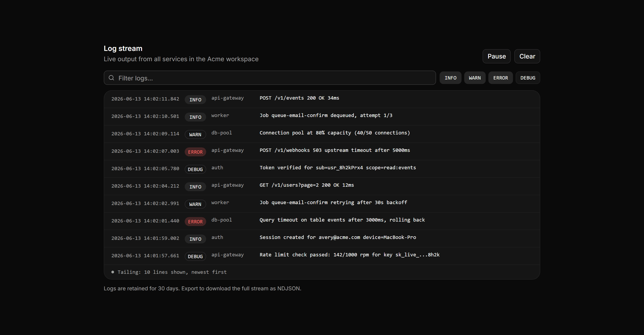Click the INFO badge on the 14:01:59.002 row
Viewport: 644px width, 335px height.
pyautogui.click(x=195, y=239)
